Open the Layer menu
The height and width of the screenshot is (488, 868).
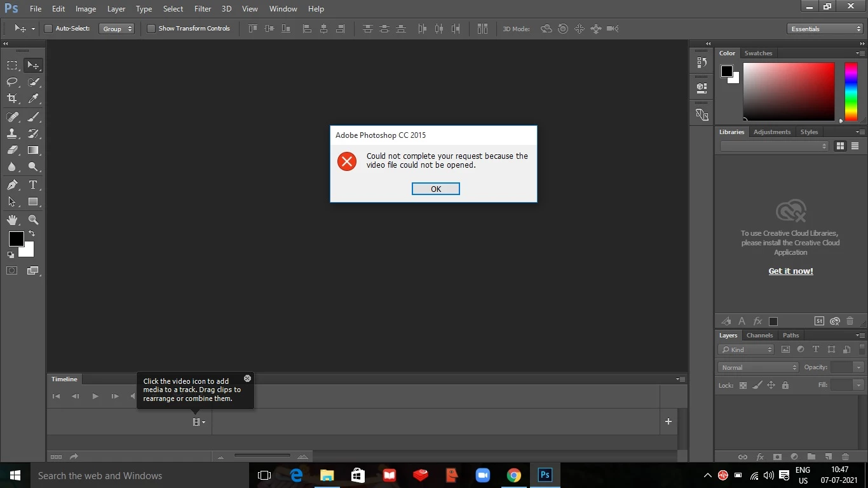(116, 9)
